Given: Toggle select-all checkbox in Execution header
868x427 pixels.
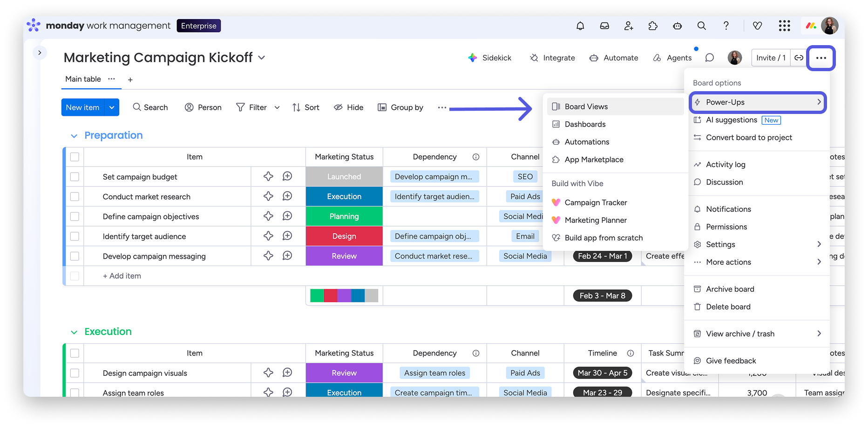Looking at the screenshot, I should [x=75, y=353].
